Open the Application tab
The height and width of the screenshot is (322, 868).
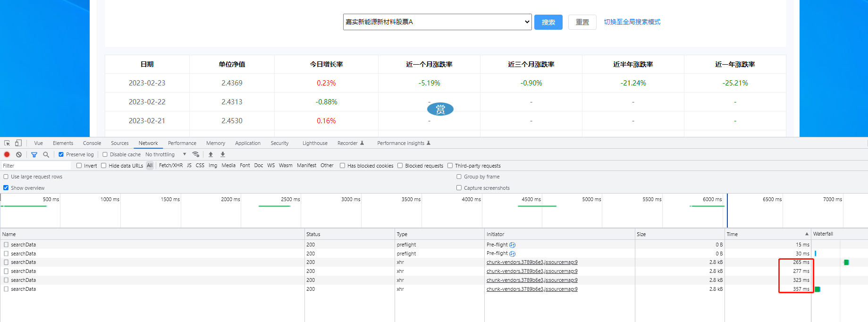248,143
